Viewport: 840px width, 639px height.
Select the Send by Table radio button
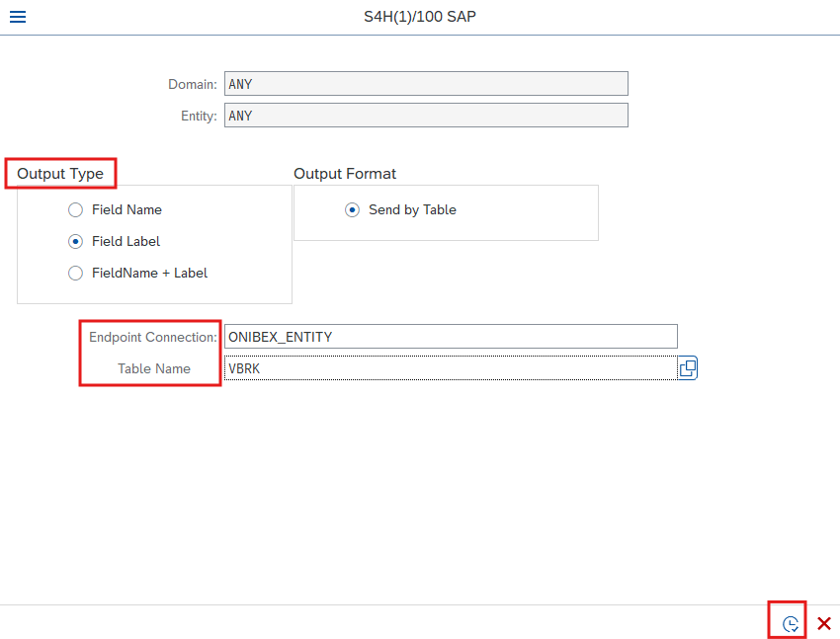[352, 209]
